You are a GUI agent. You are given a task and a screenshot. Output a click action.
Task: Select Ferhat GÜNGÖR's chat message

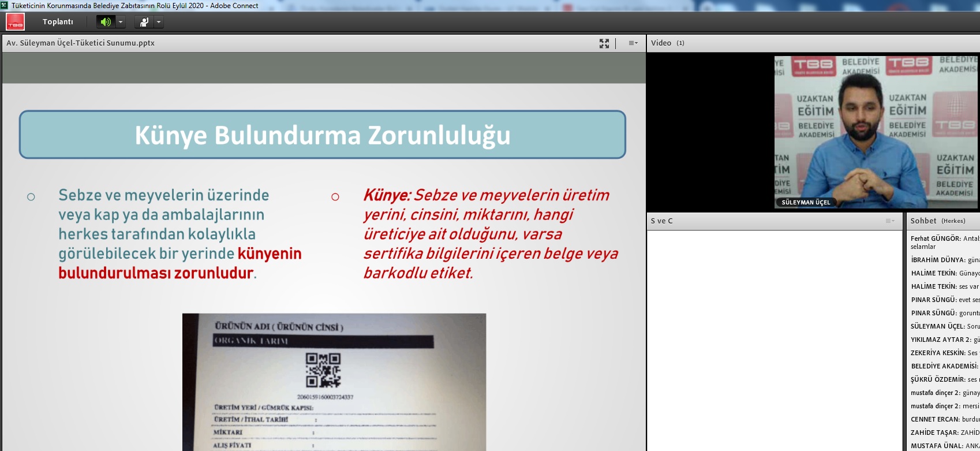pyautogui.click(x=945, y=243)
